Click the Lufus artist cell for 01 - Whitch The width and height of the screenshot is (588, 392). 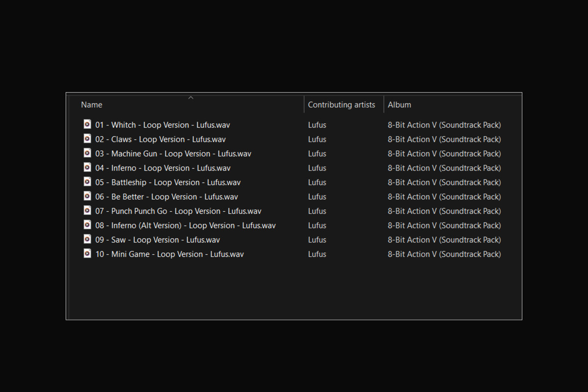tap(317, 125)
